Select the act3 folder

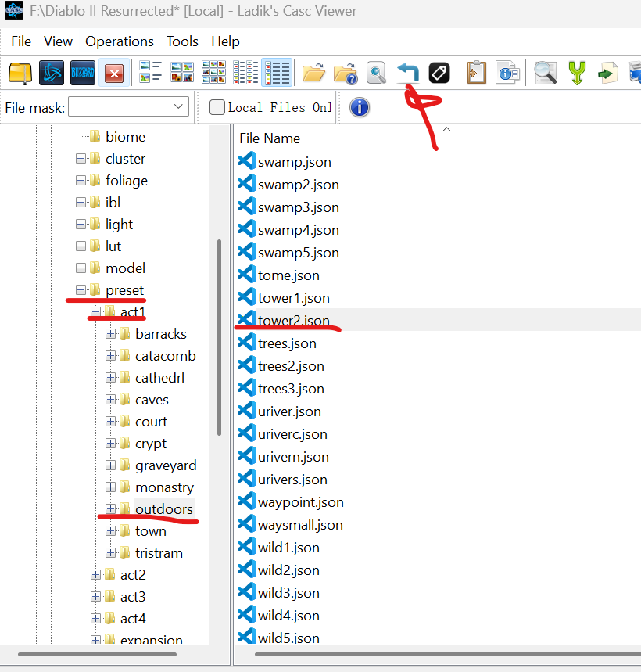[133, 597]
